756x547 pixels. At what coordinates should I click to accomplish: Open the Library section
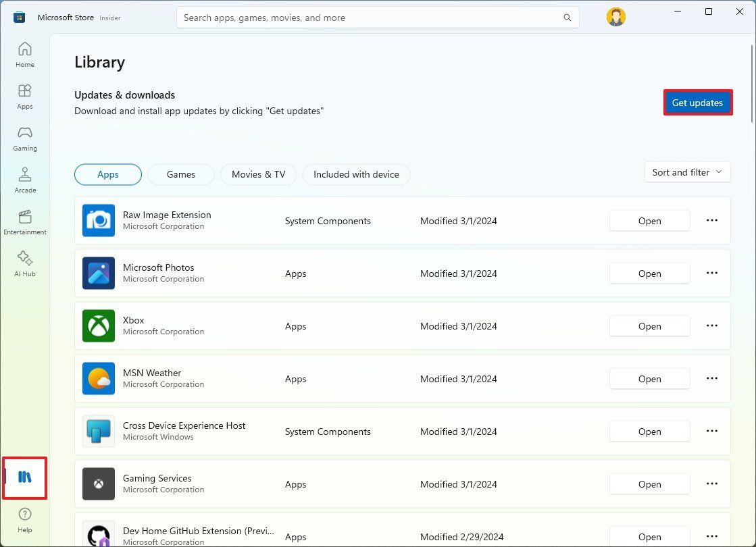[x=24, y=477]
